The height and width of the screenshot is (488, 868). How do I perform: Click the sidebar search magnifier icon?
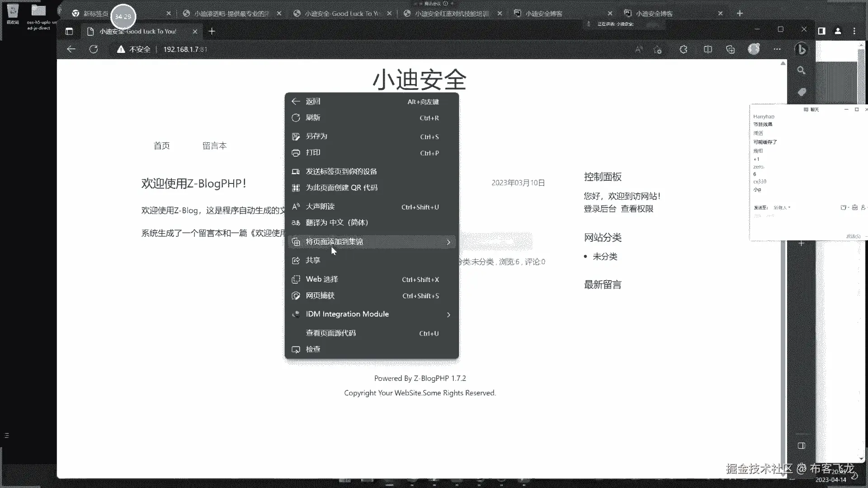pyautogui.click(x=801, y=70)
